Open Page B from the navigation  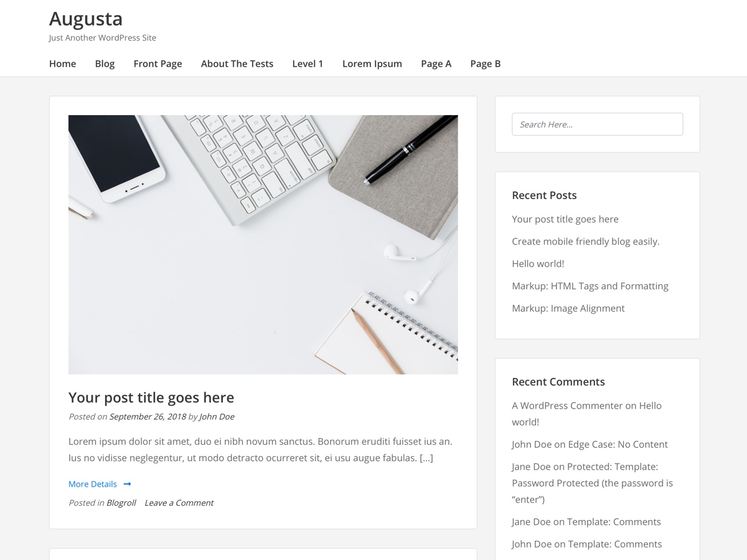point(486,63)
